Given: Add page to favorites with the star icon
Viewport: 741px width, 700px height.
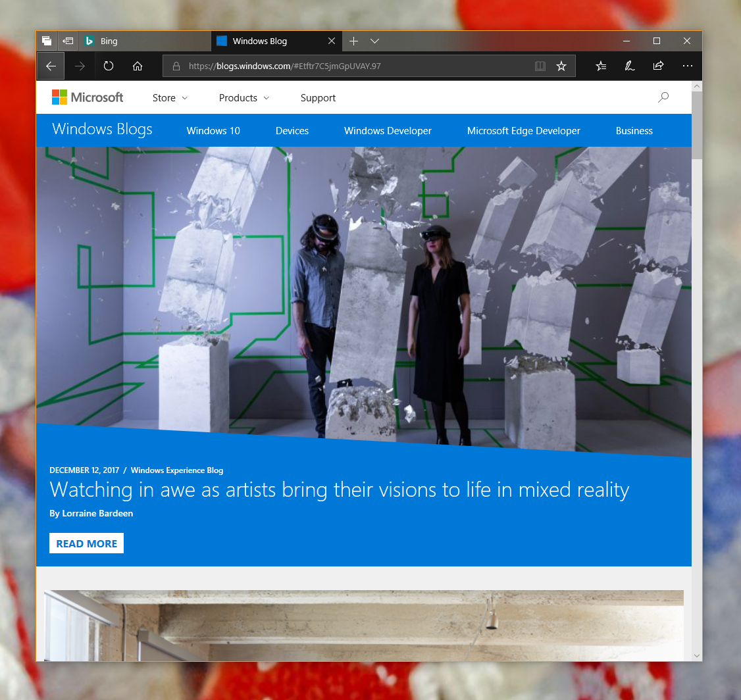Looking at the screenshot, I should [561, 66].
